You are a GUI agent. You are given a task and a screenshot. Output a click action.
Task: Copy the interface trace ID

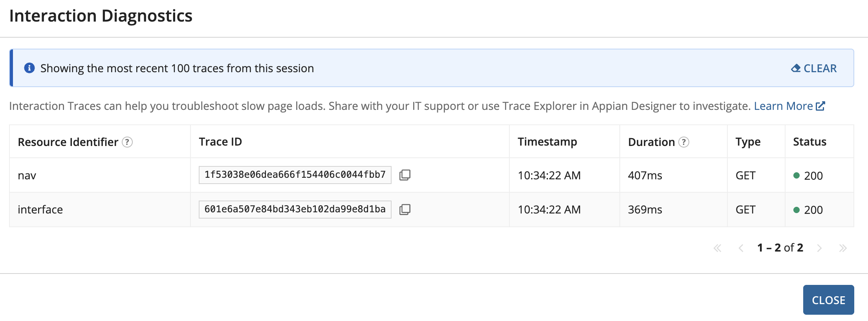tap(405, 210)
